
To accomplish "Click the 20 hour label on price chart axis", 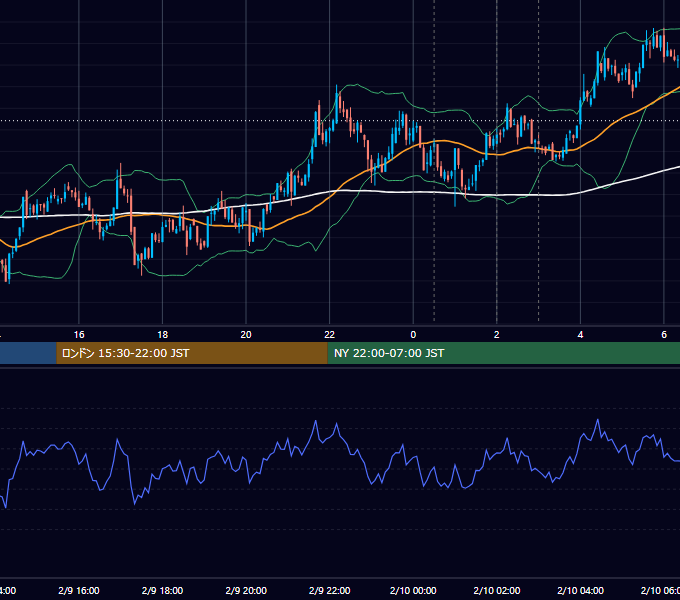I will (246, 335).
